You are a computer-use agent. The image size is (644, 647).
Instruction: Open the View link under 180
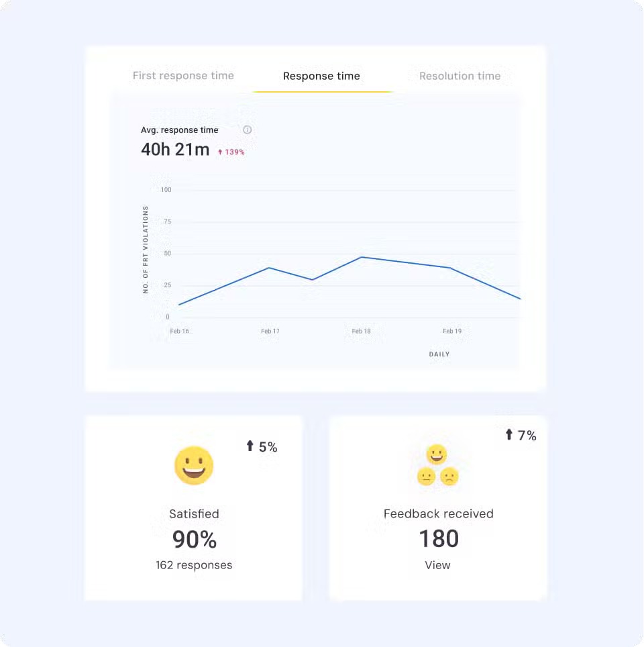coord(437,565)
